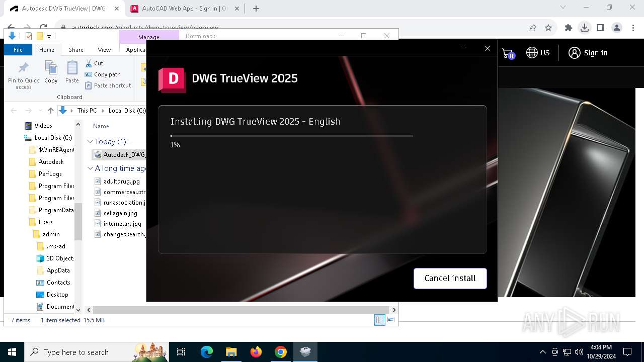Click Cut in Clipboard group

click(x=94, y=63)
